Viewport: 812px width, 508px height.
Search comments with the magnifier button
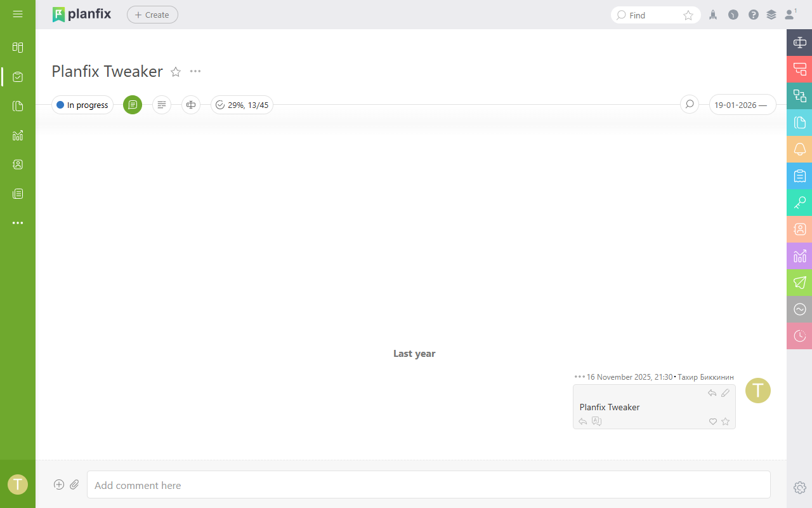(690, 104)
